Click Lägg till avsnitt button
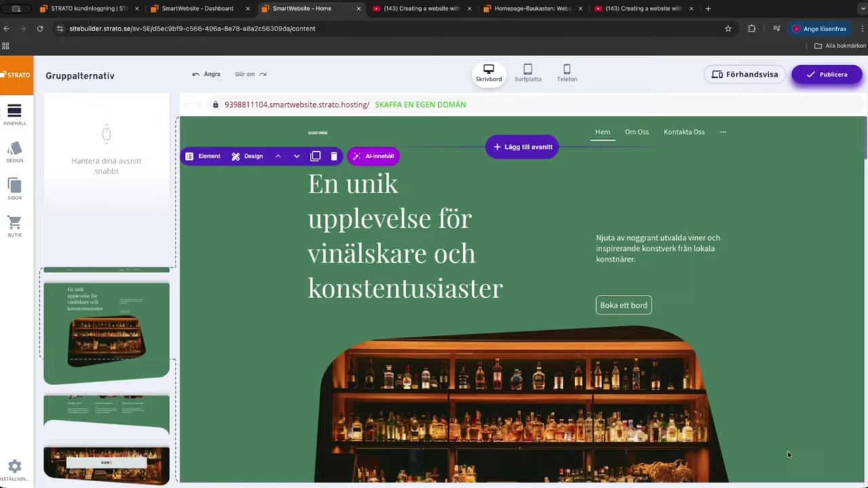Image resolution: width=868 pixels, height=488 pixels. point(522,147)
